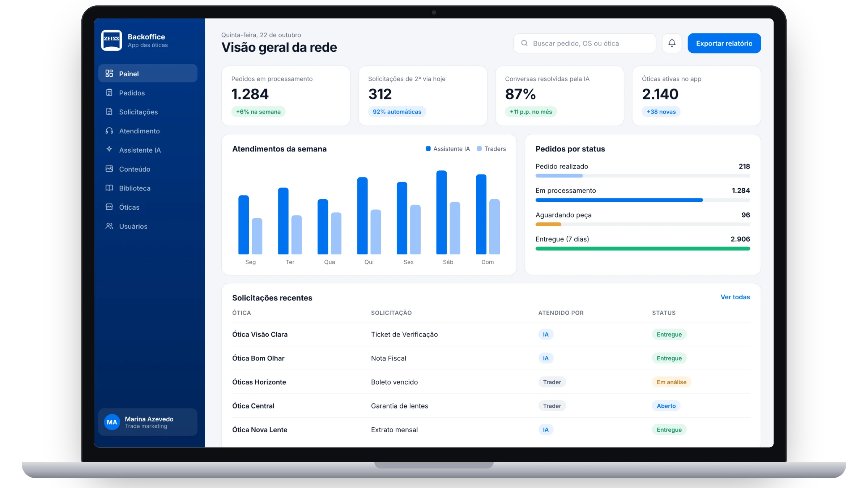Image resolution: width=868 pixels, height=488 pixels.
Task: Click the Pedidos clipboard icon
Action: tap(109, 93)
